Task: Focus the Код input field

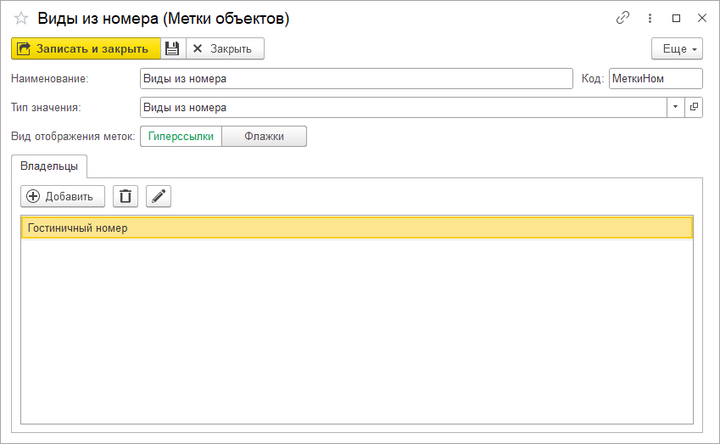Action: click(648, 78)
